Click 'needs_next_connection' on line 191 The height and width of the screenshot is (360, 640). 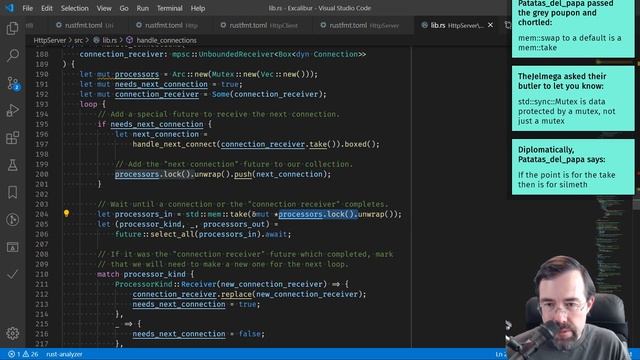pos(161,84)
